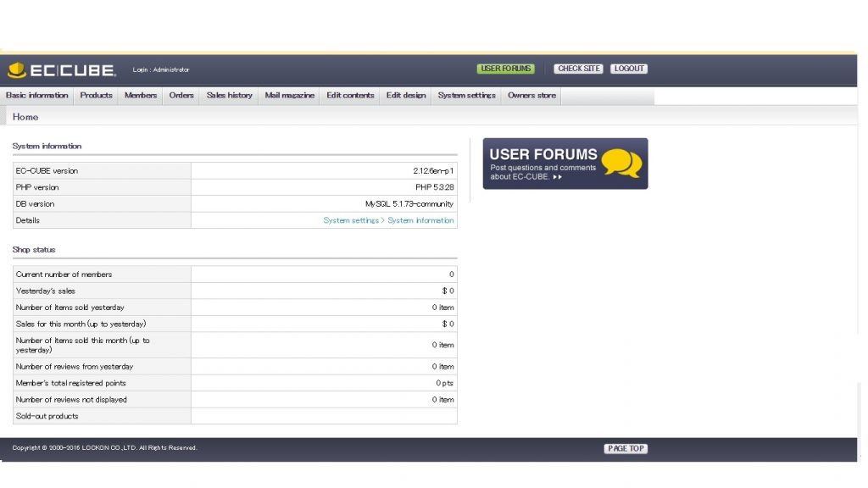Open the Basic information tab
The image size is (868, 488).
pyautogui.click(x=36, y=96)
